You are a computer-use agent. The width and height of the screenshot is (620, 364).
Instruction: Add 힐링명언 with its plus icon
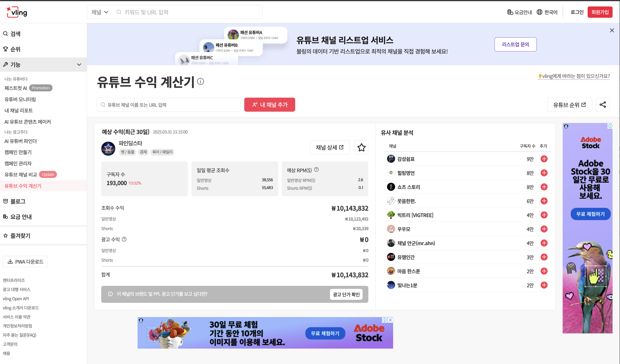click(544, 173)
